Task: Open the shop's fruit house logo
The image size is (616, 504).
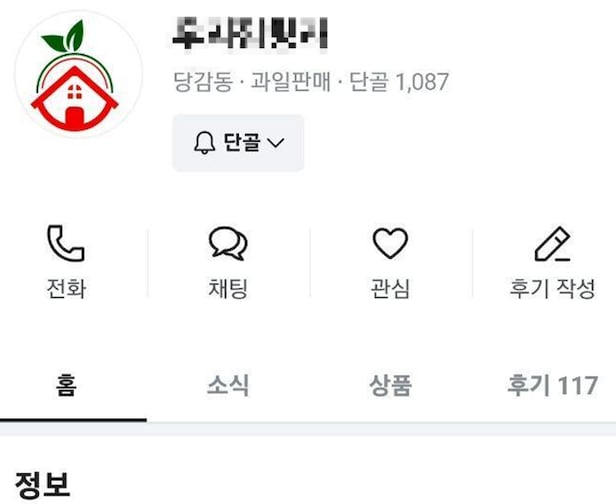Action: click(x=78, y=74)
